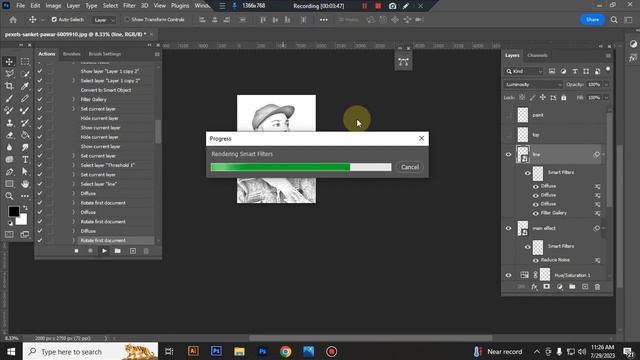Click the Windows search box
The height and width of the screenshot is (360, 640).
90,351
